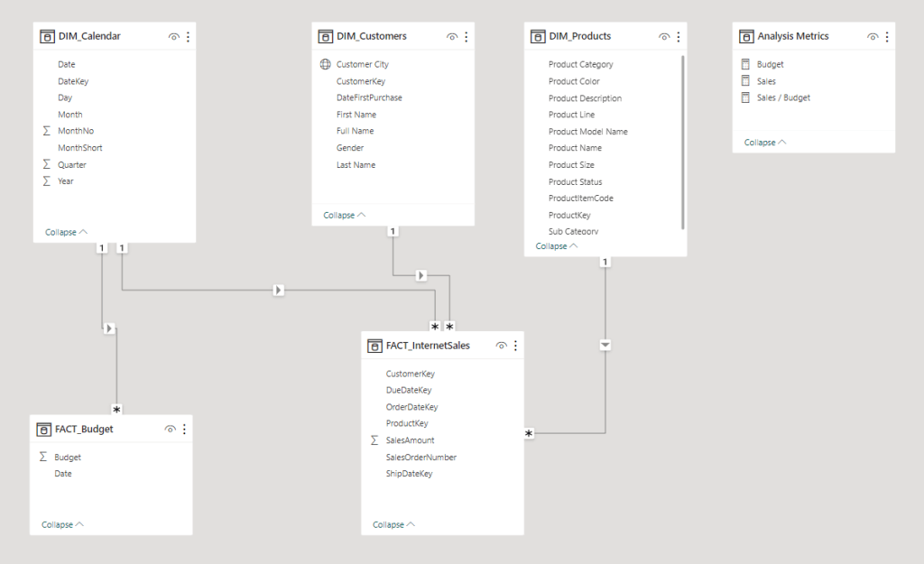Collapse the FACT_InternetSales field list
Image resolution: width=924 pixels, height=564 pixels.
tap(393, 524)
